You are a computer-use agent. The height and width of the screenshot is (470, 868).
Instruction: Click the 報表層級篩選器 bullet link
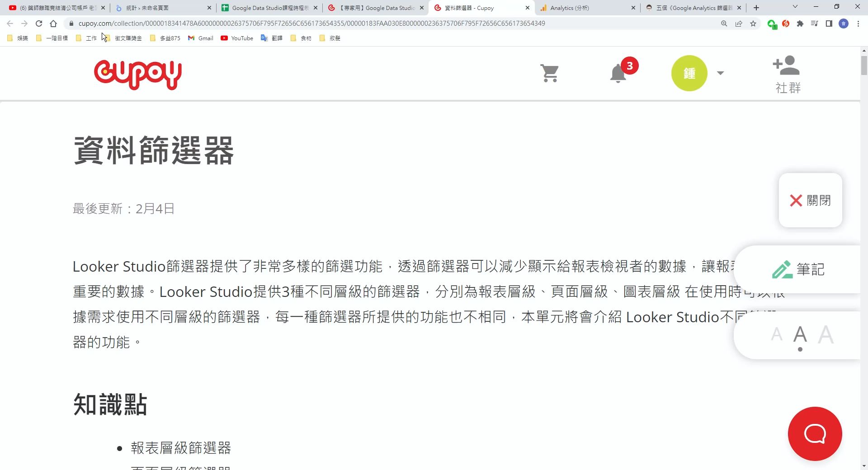coord(180,448)
